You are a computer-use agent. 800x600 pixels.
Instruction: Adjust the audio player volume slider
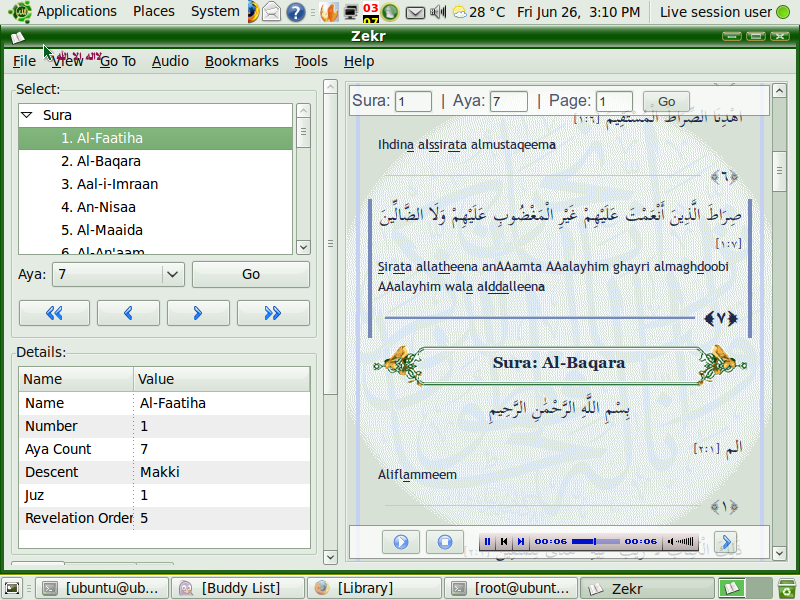pyautogui.click(x=682, y=542)
